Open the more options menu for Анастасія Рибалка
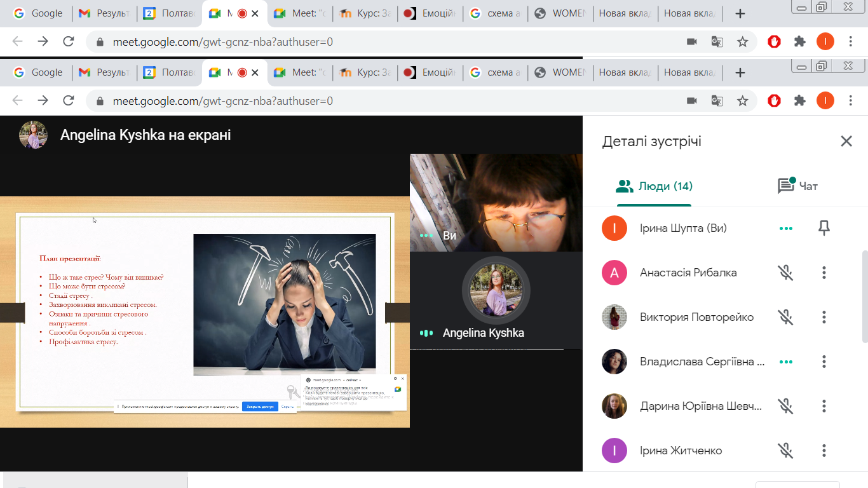This screenshot has height=488, width=868. (824, 273)
